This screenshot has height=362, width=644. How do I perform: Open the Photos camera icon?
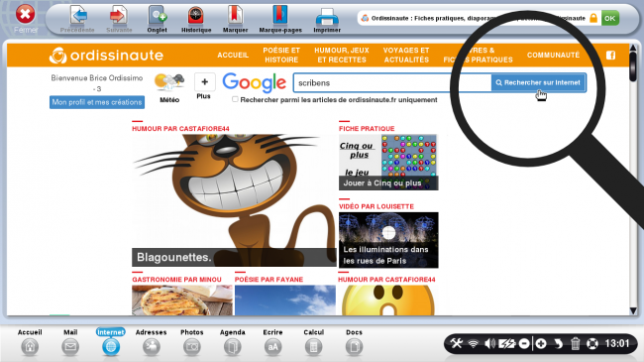pos(192,347)
